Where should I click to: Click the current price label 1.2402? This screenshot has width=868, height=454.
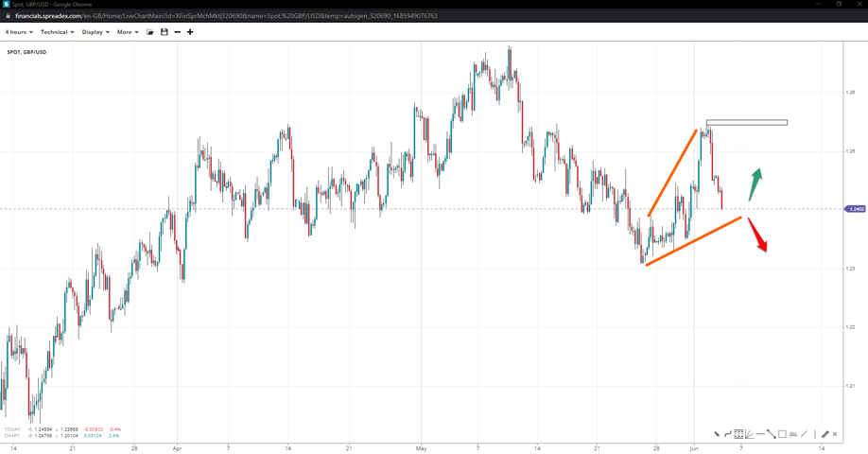[x=856, y=209]
